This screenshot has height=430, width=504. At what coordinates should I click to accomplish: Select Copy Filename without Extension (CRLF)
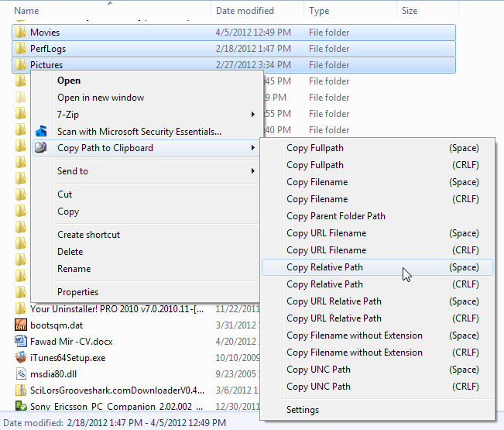click(377, 353)
